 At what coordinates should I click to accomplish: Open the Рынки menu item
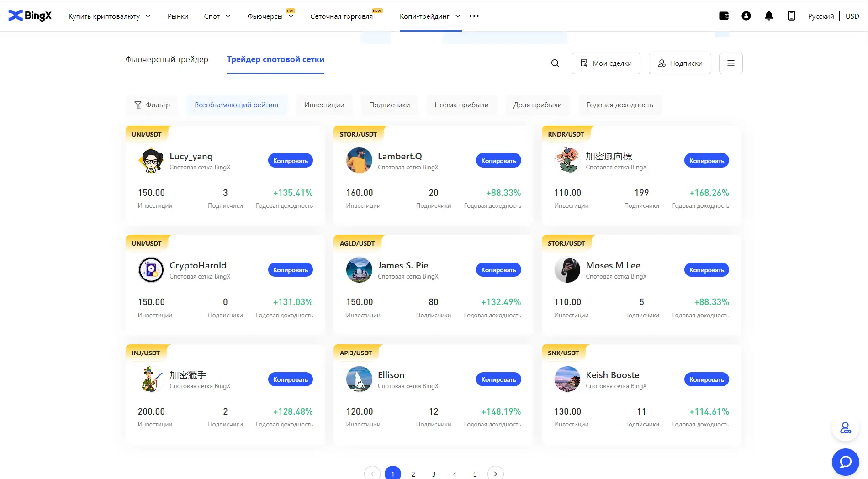click(x=178, y=16)
